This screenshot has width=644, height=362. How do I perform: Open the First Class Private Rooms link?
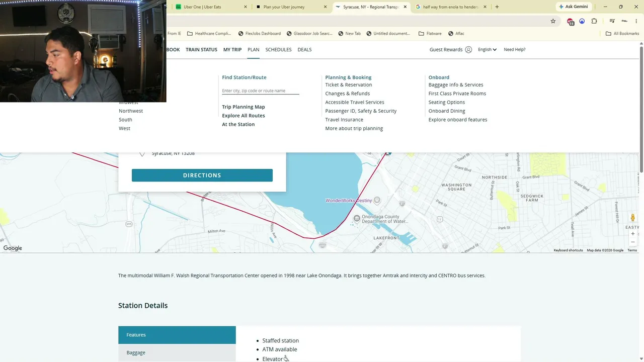[x=457, y=94]
